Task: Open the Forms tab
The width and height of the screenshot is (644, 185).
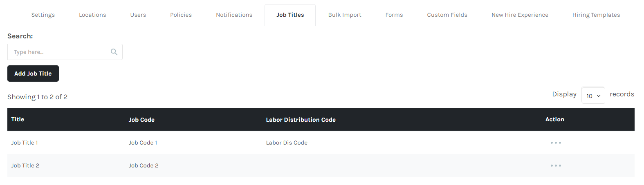Action: click(394, 15)
